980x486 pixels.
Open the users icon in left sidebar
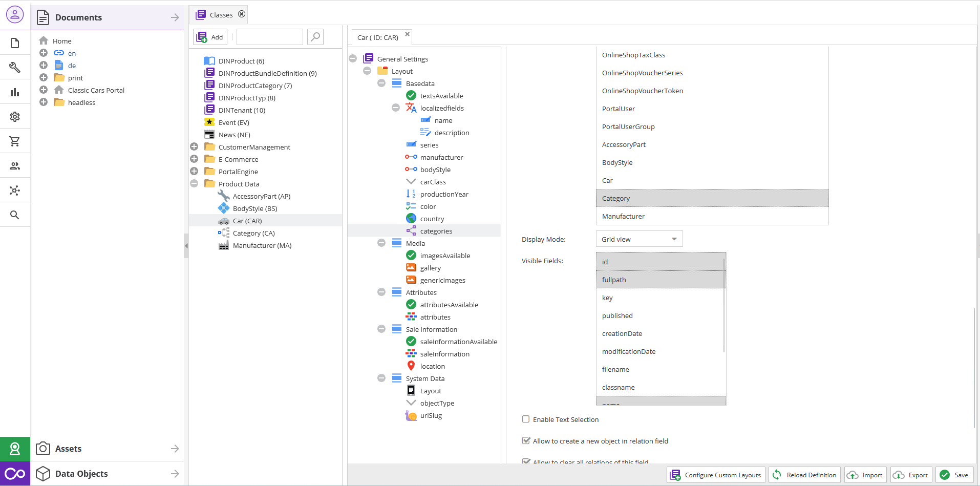coord(15,166)
